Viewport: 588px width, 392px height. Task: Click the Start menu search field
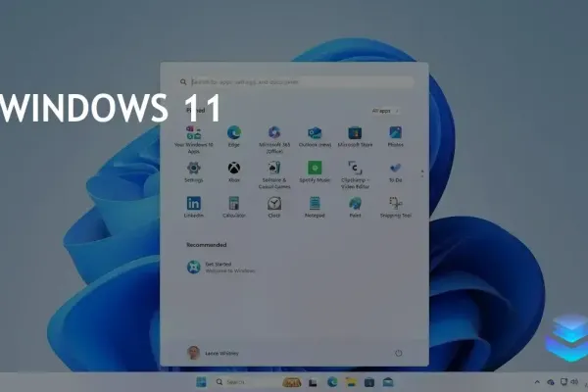click(x=296, y=81)
